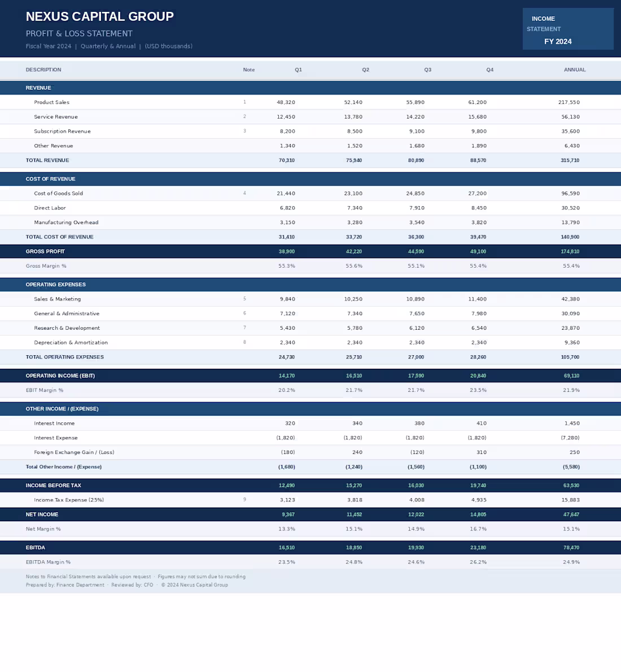Click the Manufacturing Overhead row label

66,222
